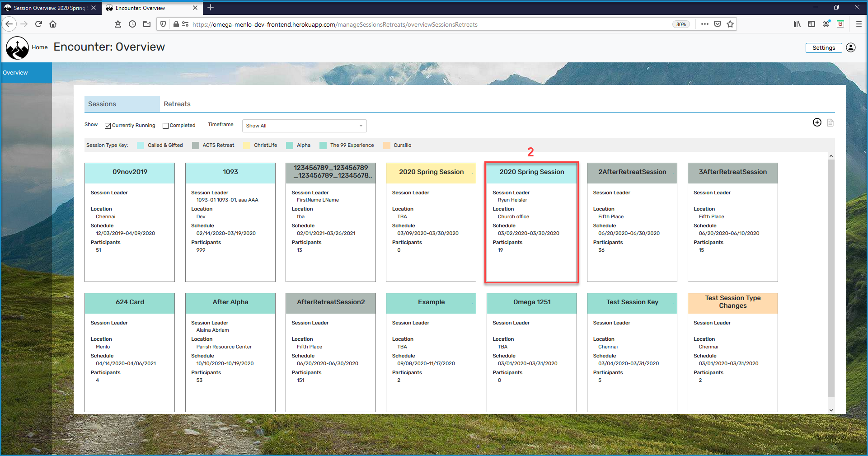The image size is (868, 456).
Task: Click the browser forward arrow
Action: 24,24
